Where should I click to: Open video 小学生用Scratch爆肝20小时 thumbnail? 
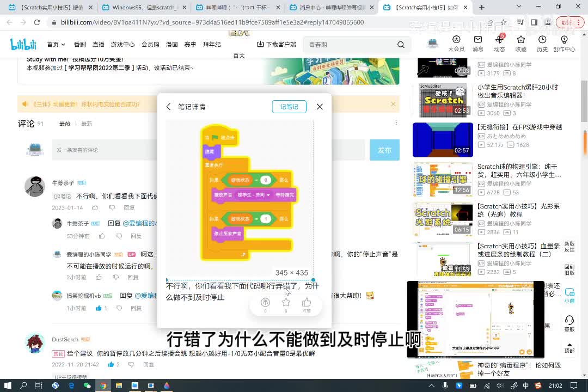pyautogui.click(x=443, y=100)
